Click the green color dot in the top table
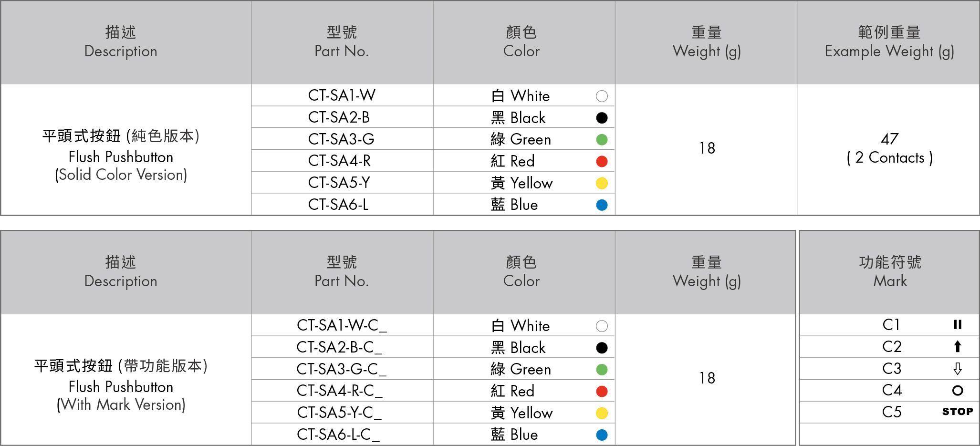The image size is (980, 446). pos(602,140)
